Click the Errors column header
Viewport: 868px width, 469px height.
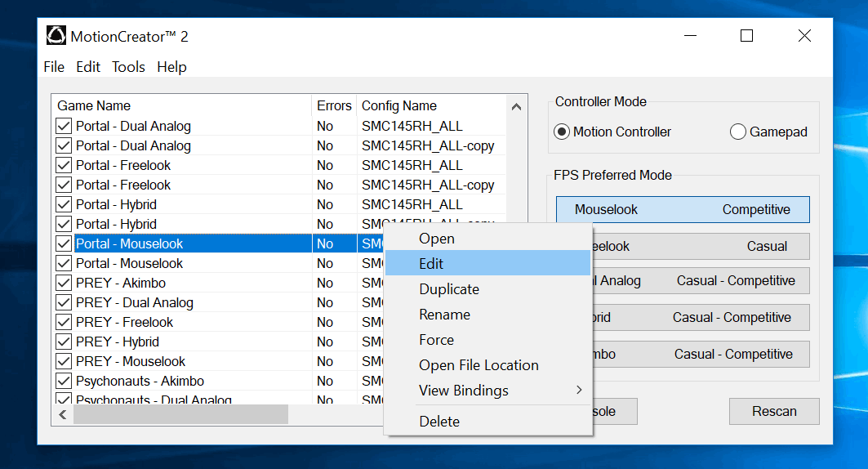click(x=334, y=105)
